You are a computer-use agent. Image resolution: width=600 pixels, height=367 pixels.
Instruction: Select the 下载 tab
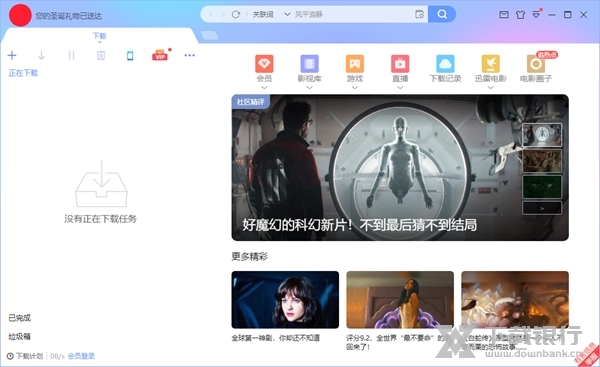click(x=99, y=36)
